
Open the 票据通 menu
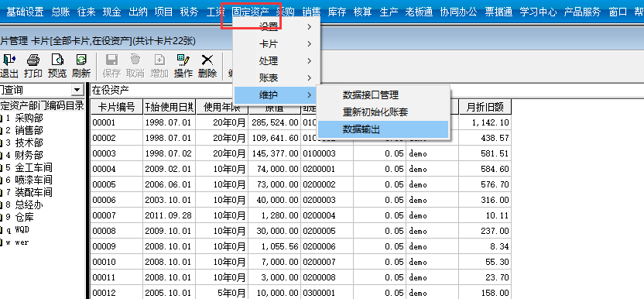[x=498, y=12]
